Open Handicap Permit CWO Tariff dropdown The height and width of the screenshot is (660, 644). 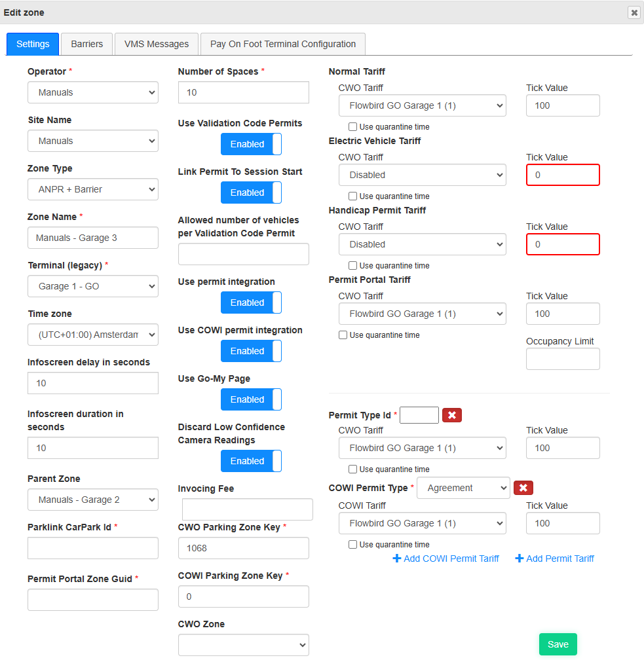click(423, 245)
